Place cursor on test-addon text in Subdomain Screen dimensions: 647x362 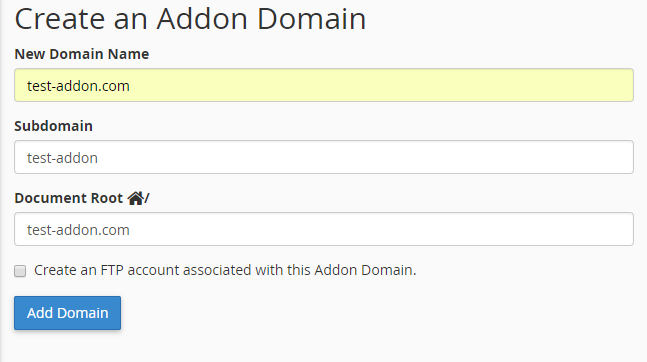click(x=62, y=158)
